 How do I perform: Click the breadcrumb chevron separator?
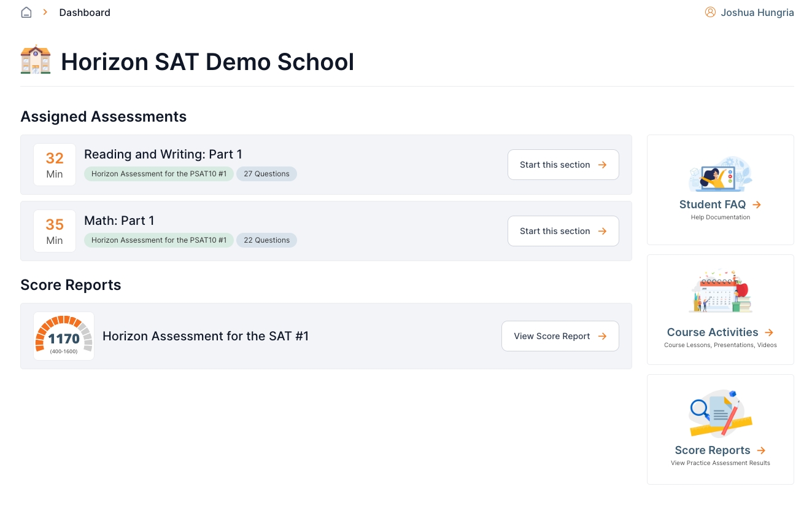[x=45, y=12]
